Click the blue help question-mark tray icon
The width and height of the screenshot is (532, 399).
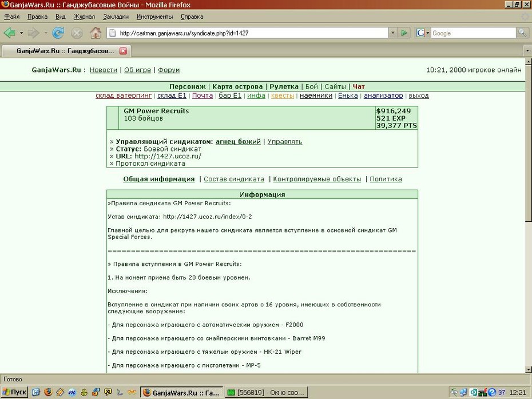tap(492, 393)
